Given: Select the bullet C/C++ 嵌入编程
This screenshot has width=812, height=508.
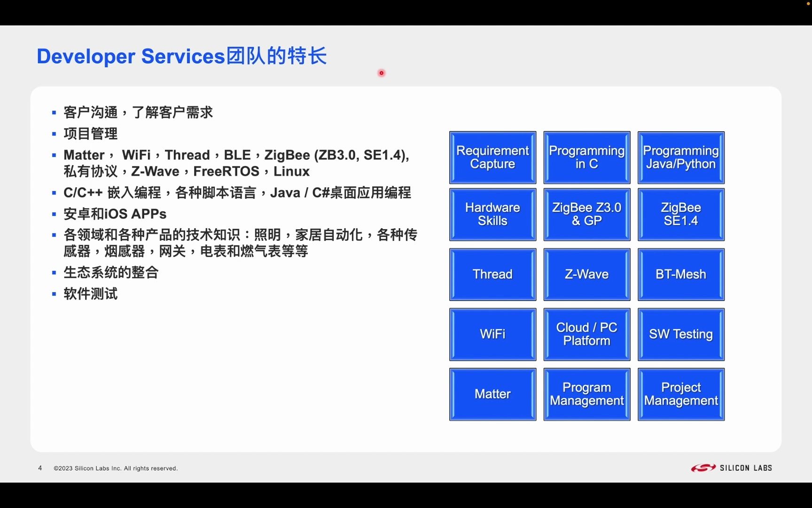Looking at the screenshot, I should (x=237, y=192).
